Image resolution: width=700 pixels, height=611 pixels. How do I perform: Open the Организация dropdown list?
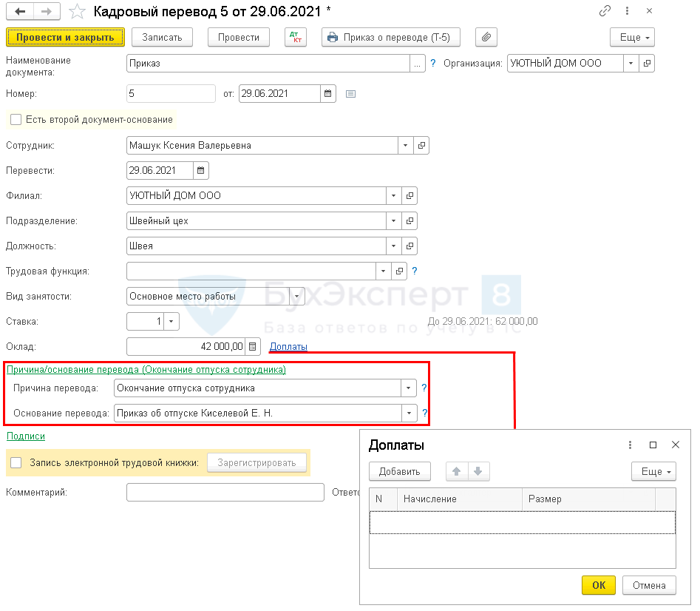tap(631, 64)
